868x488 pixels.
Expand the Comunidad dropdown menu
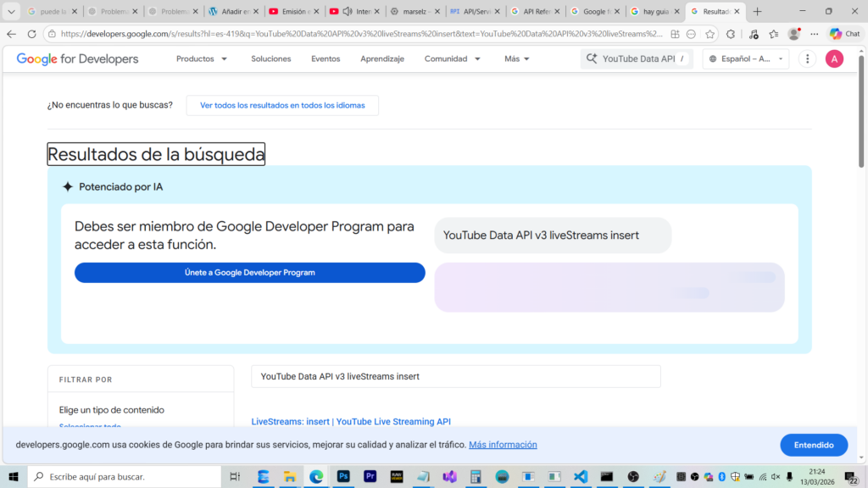[453, 59]
